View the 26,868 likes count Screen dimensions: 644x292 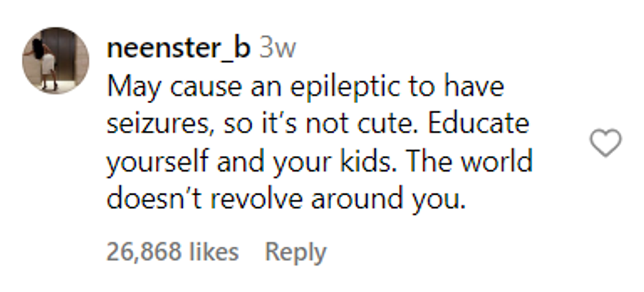[172, 252]
